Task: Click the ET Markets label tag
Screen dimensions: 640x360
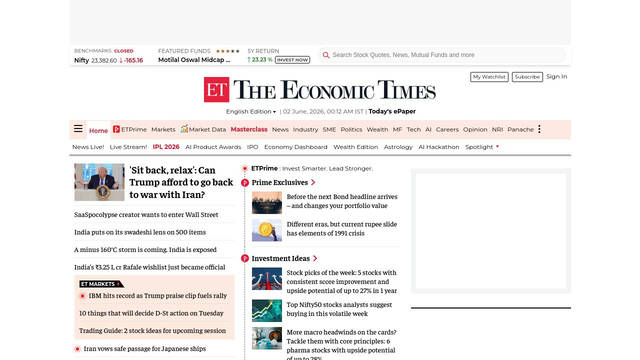Action: 100,284
